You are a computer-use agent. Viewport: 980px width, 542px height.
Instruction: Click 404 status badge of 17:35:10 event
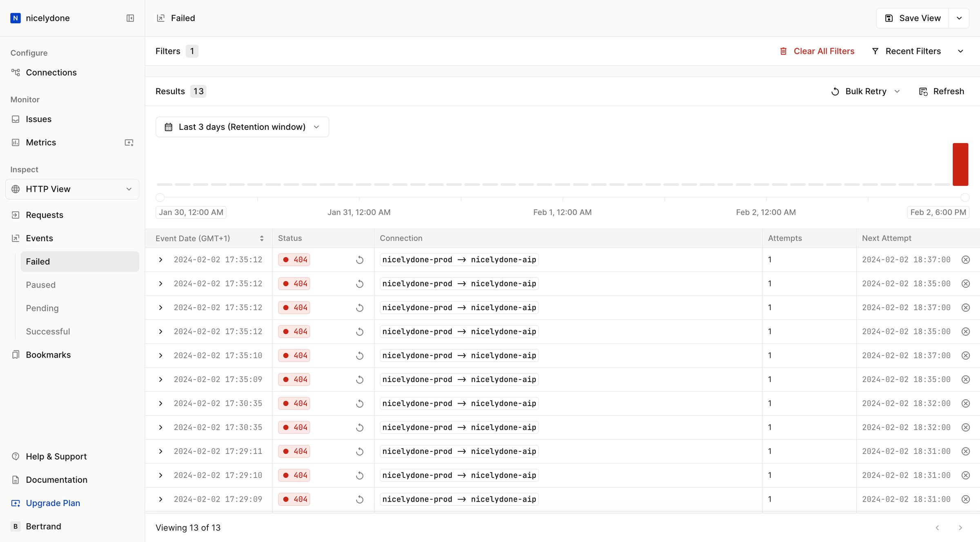294,355
